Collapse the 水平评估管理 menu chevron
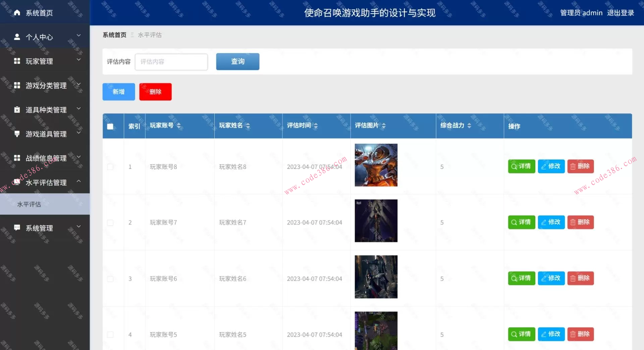 point(79,181)
